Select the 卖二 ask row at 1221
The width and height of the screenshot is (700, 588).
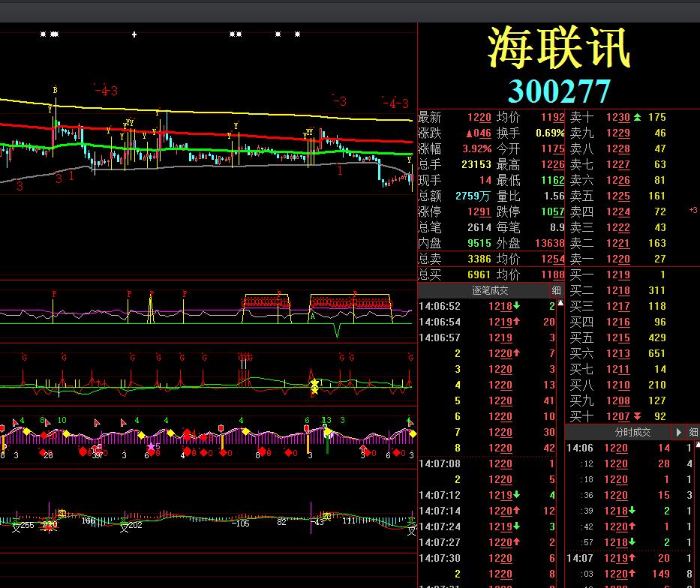[618, 243]
